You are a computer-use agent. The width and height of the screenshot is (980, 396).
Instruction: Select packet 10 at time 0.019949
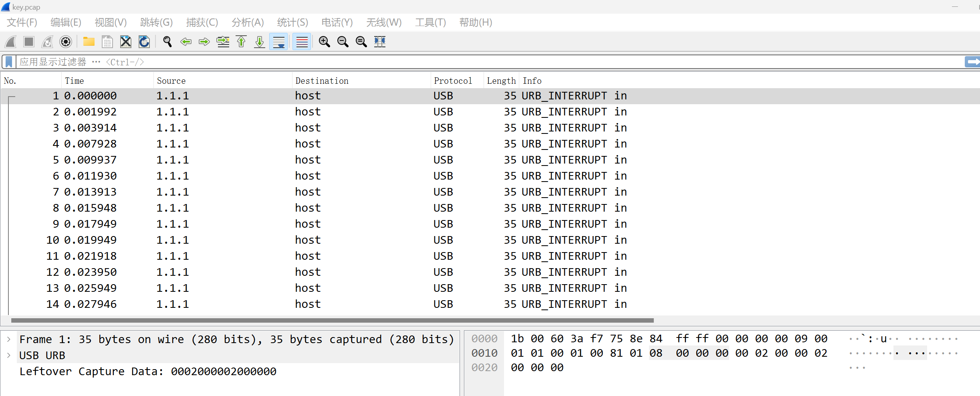490,240
